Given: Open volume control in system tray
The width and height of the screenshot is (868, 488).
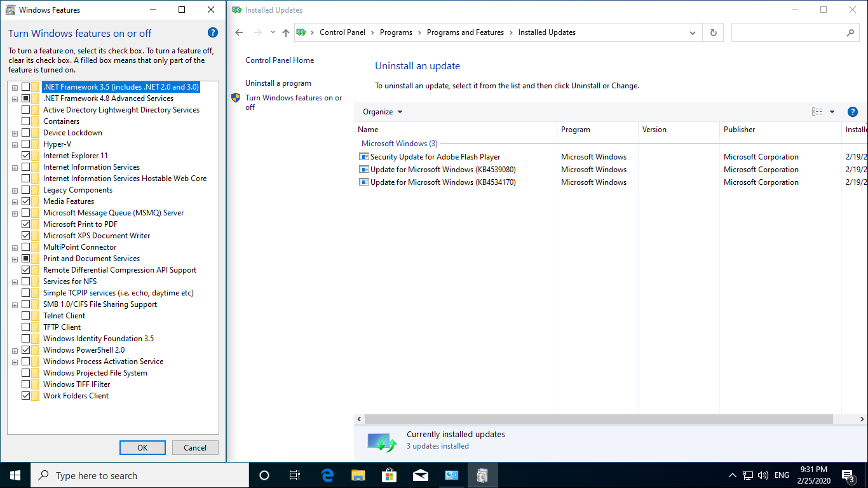Looking at the screenshot, I should [x=763, y=475].
